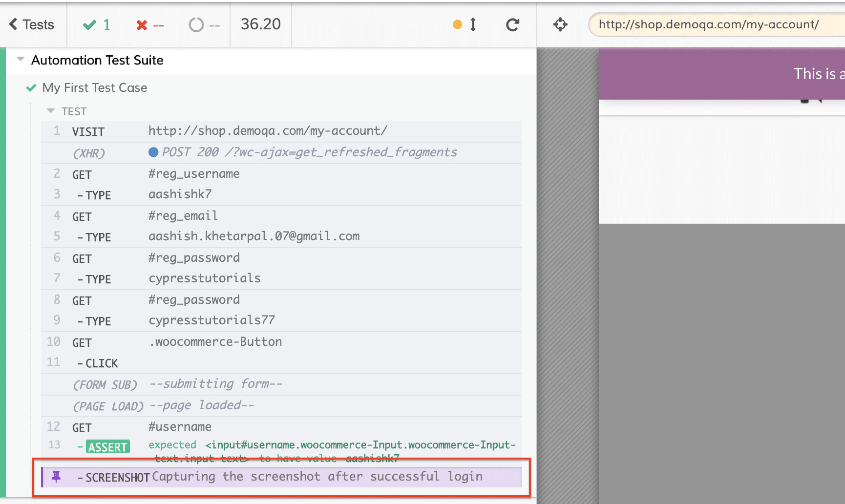Click the URL address bar field

click(713, 24)
